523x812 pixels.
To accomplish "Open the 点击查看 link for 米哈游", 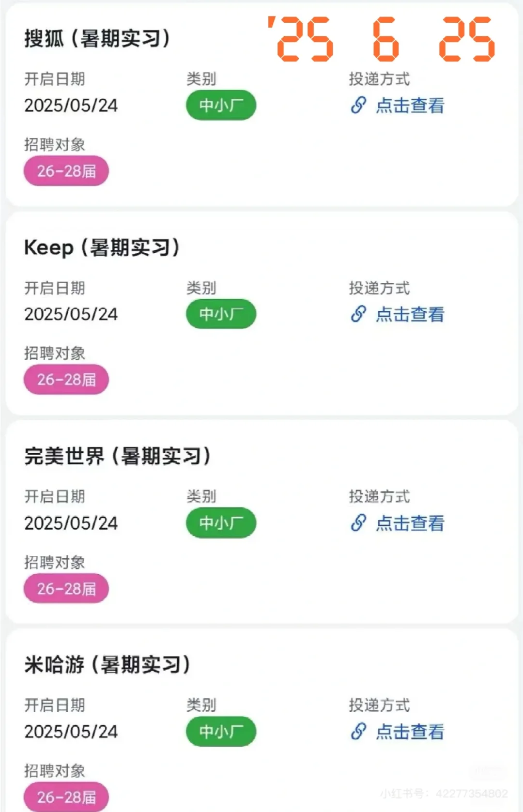I will (x=410, y=732).
